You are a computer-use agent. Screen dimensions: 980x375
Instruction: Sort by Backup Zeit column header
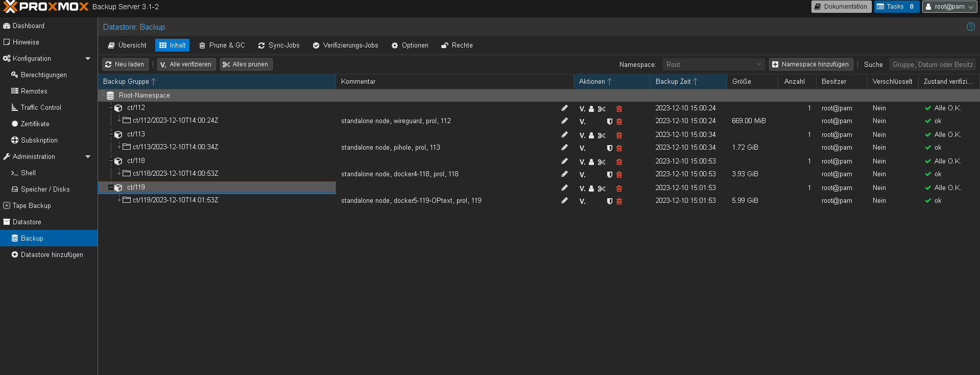(x=688, y=82)
